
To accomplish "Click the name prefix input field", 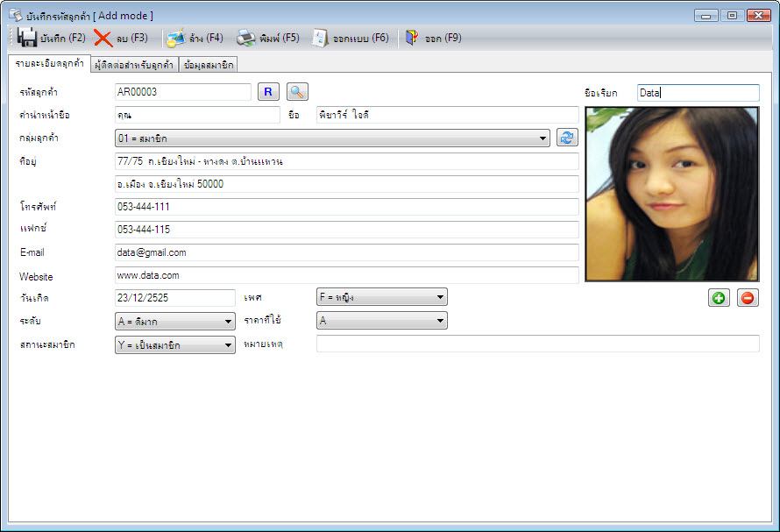I will tap(197, 115).
